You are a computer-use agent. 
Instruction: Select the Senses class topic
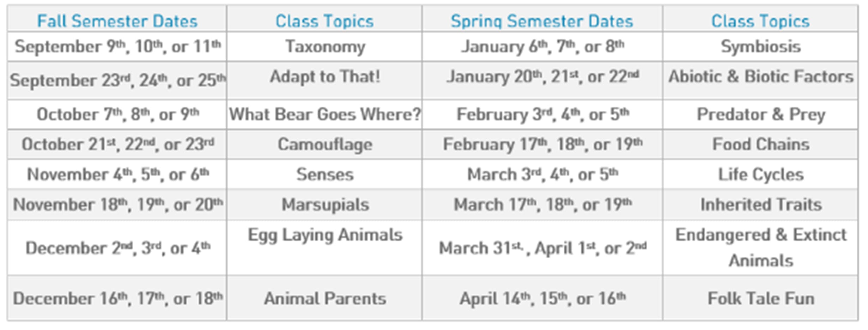tap(325, 174)
